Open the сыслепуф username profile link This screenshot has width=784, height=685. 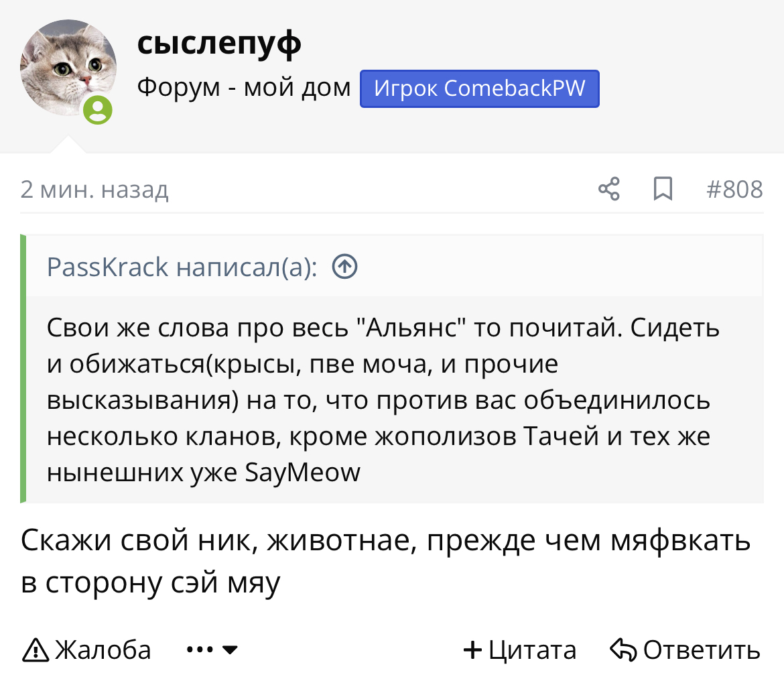pyautogui.click(x=219, y=44)
